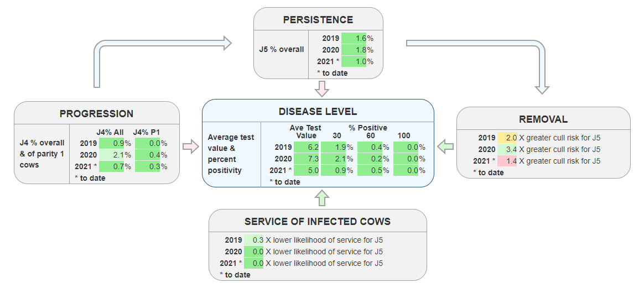Screen dimensions: 644x288
Task: Click the green up arrow above Service panel
Action: pos(321,197)
